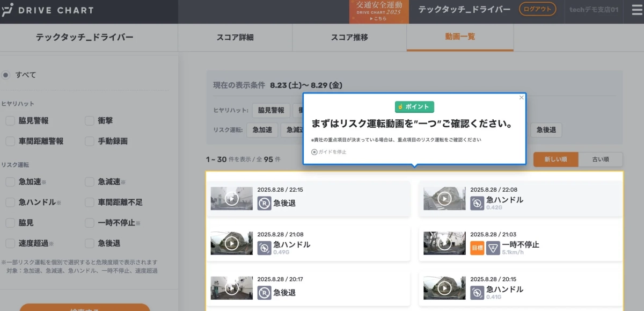Click the DRIVE CHART logo
The width and height of the screenshot is (644, 311).
(x=48, y=10)
